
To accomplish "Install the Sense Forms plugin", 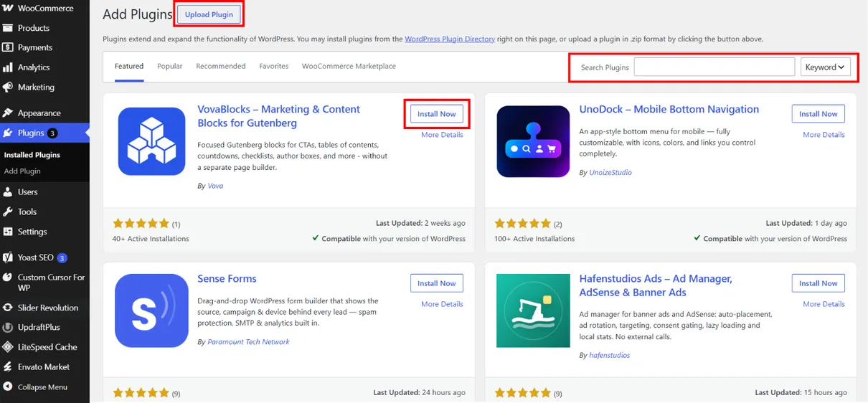I will [437, 283].
